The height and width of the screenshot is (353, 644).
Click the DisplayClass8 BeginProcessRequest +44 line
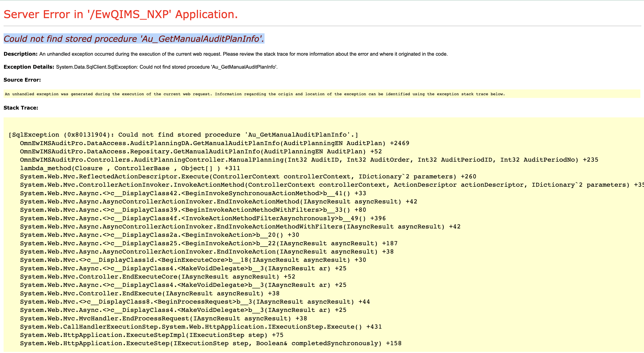(x=195, y=302)
